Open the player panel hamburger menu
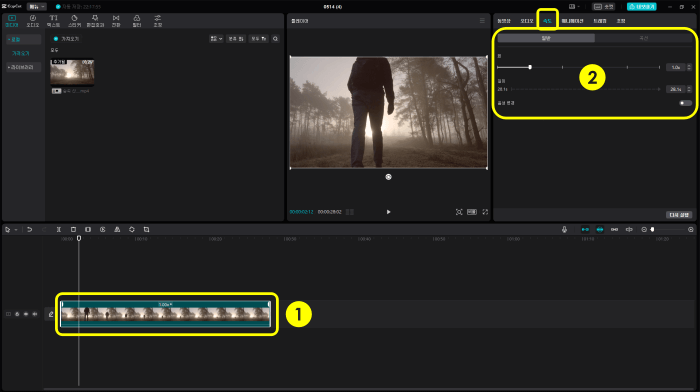 point(482,21)
